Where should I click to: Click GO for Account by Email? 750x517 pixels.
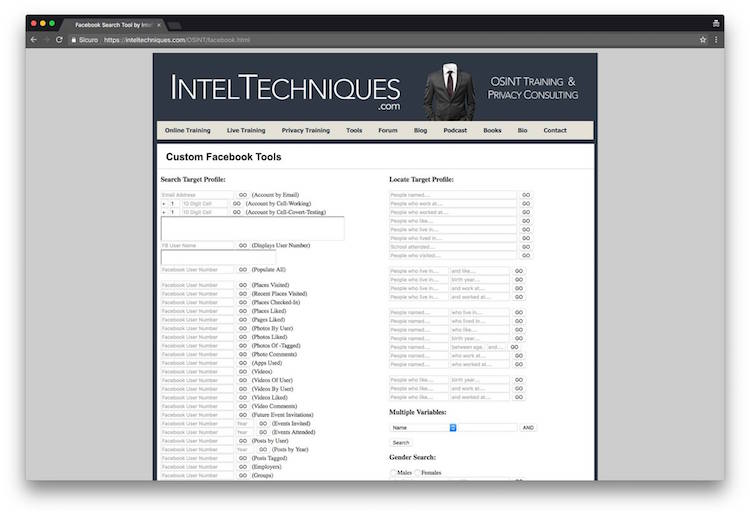[x=243, y=195]
